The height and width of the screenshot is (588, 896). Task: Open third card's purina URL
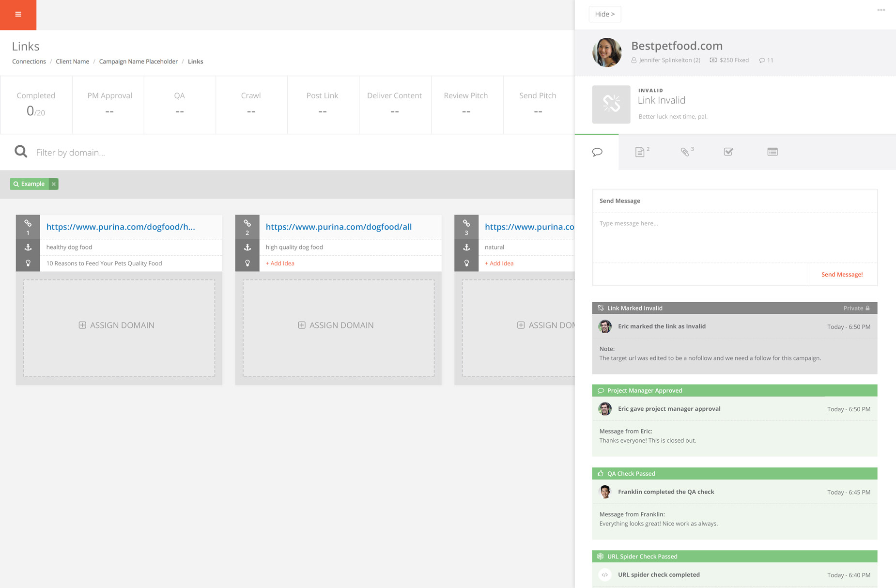click(529, 227)
